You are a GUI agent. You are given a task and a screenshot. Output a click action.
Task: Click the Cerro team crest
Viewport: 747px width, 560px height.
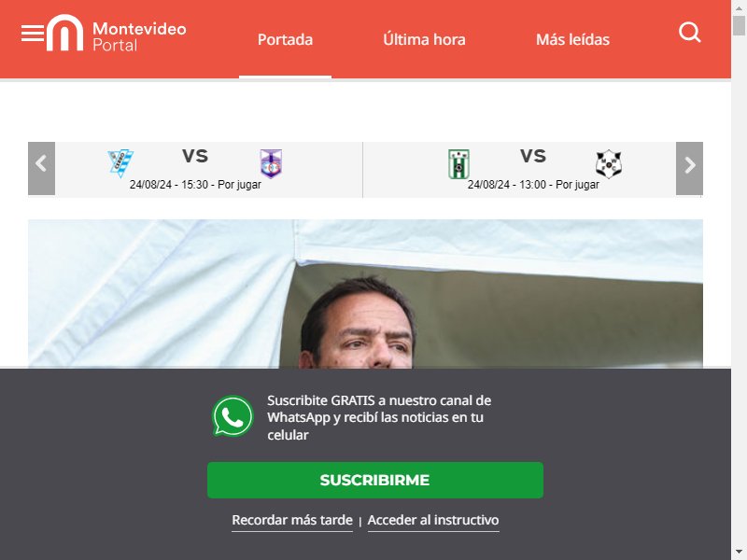[120, 163]
